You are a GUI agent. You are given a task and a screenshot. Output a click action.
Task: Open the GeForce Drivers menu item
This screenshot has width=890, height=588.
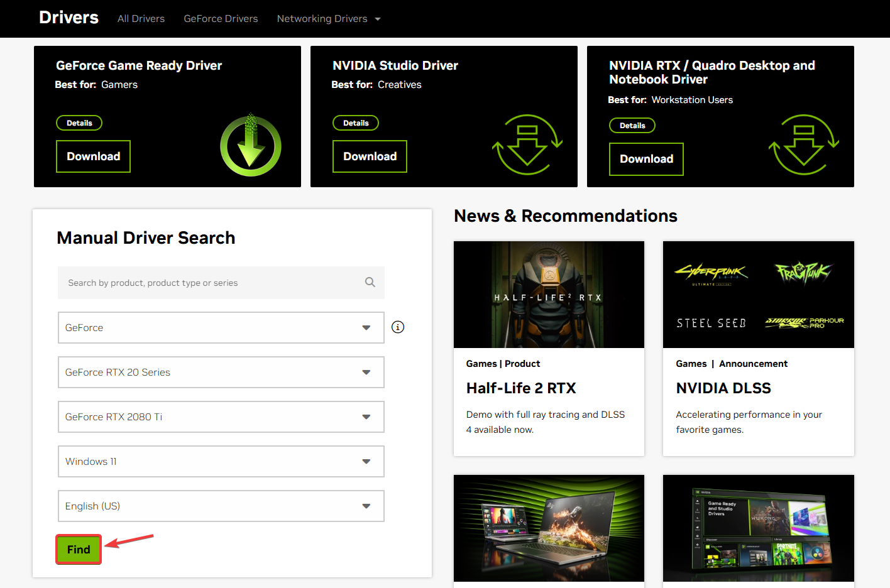[x=221, y=18]
